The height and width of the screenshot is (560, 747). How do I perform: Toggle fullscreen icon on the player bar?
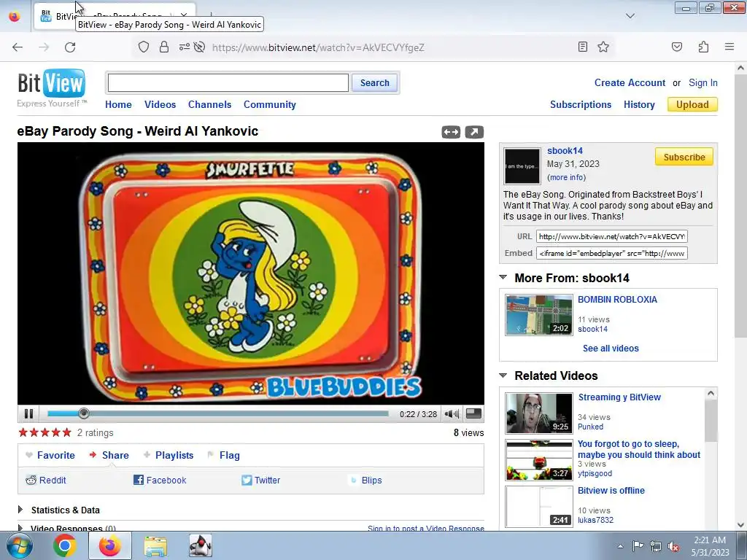[x=473, y=414]
